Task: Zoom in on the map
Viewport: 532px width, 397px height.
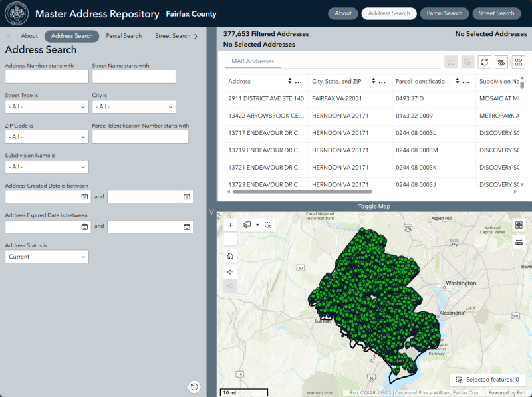Action: pos(230,225)
